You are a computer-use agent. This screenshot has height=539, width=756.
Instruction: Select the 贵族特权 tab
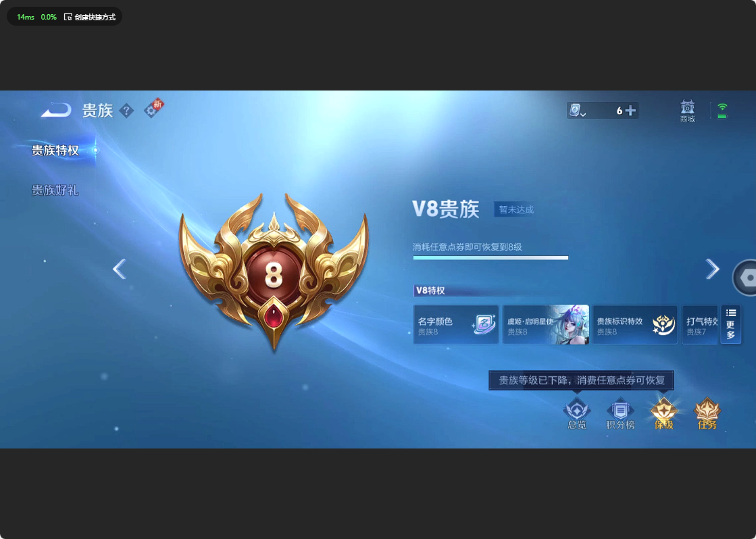tap(55, 151)
